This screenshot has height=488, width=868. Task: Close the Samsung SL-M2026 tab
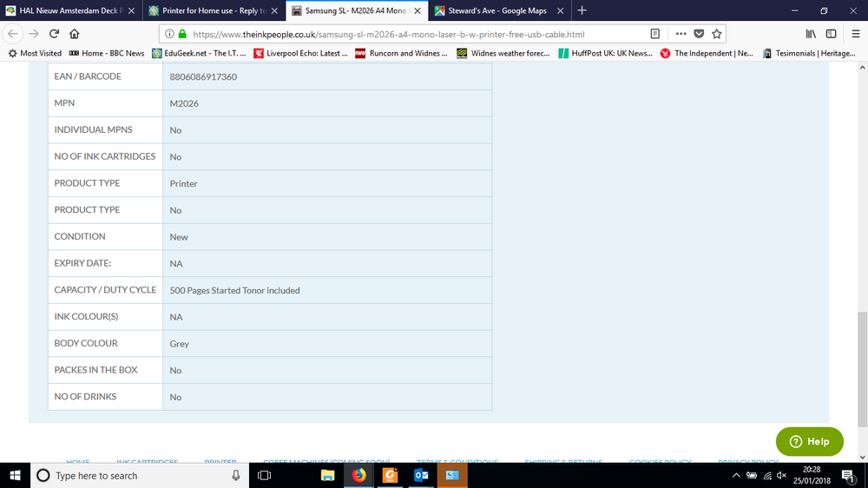click(418, 10)
